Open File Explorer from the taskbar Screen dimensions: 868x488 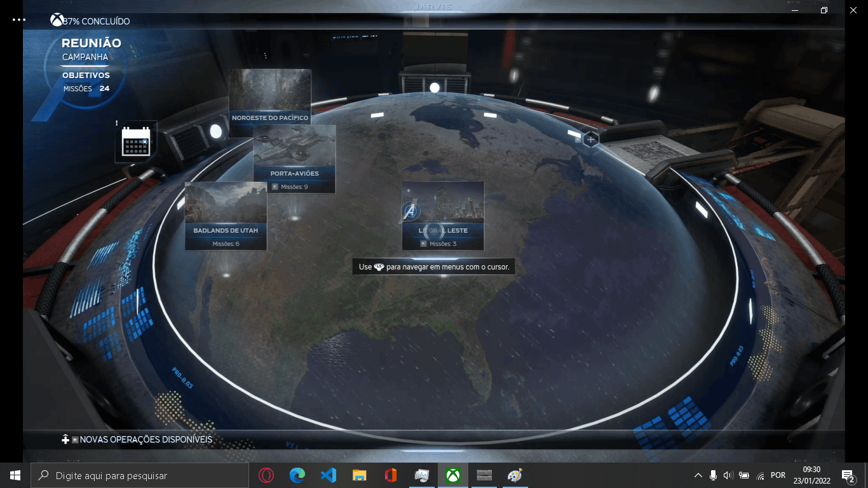tap(360, 475)
